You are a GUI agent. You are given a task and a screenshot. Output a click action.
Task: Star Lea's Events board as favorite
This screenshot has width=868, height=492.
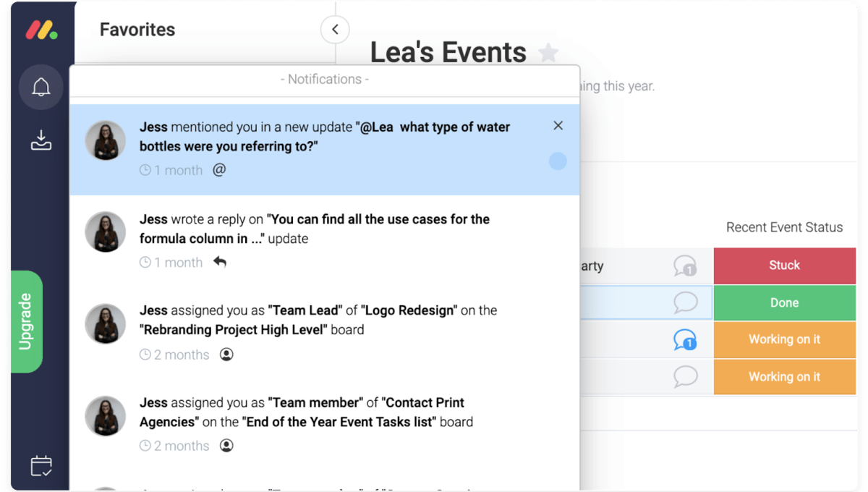click(x=549, y=53)
